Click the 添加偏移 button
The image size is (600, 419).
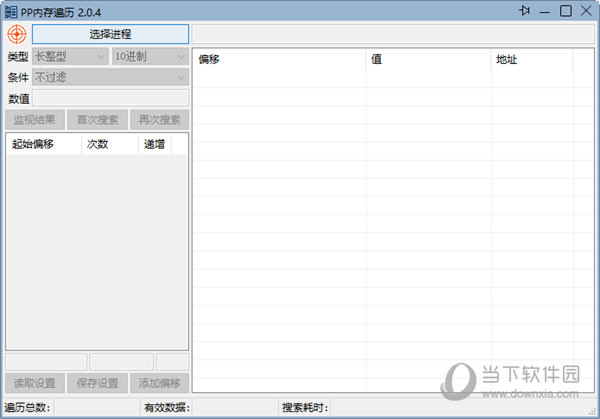160,383
